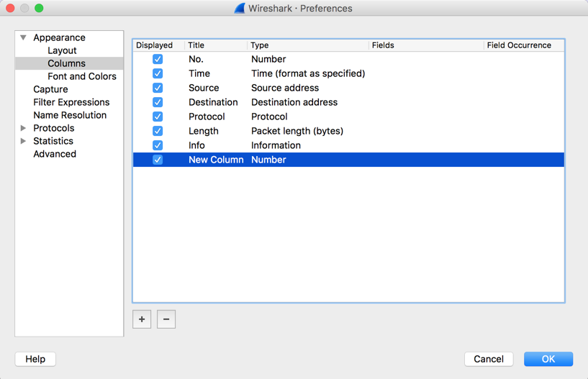Click the 'New Column' title cell
The image size is (588, 379).
[x=216, y=160]
